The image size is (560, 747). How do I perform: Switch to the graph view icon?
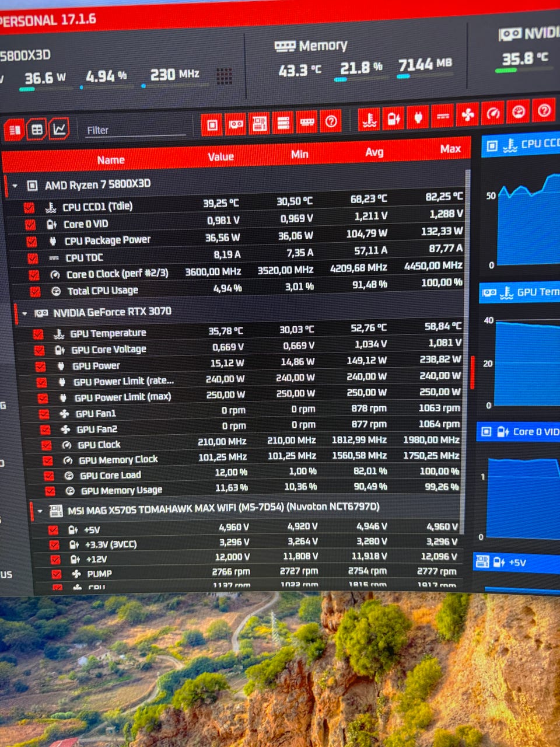[59, 128]
